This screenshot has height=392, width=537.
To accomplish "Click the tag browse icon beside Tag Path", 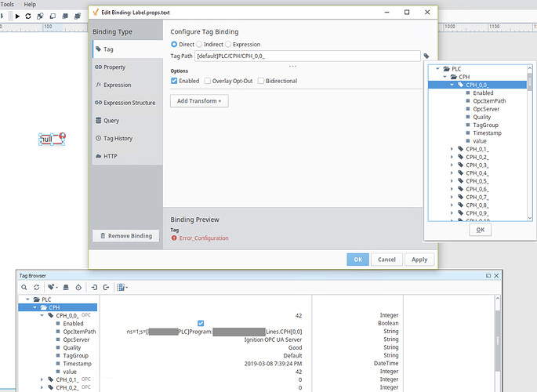I will click(x=426, y=56).
